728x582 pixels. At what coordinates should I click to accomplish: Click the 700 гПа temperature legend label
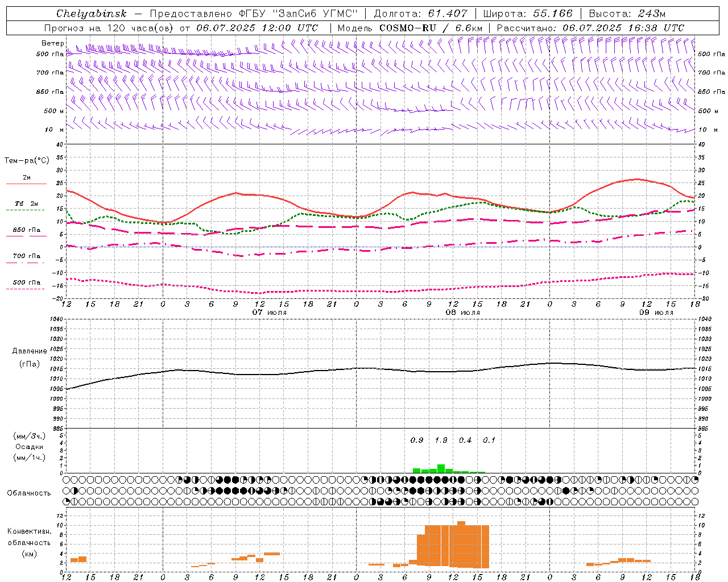(26, 256)
